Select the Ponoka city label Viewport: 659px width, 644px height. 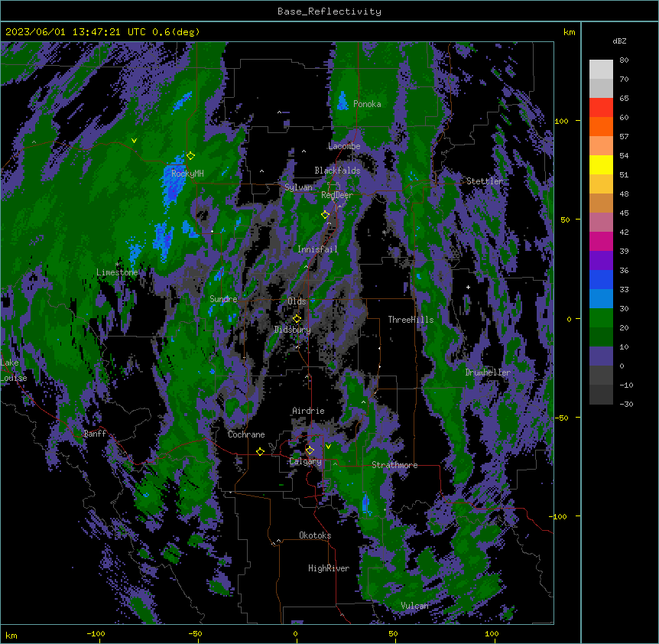(x=367, y=104)
